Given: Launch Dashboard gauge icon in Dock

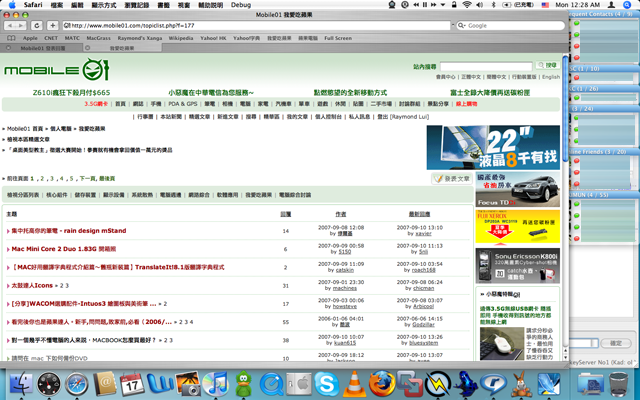Looking at the screenshot, I should [49, 384].
